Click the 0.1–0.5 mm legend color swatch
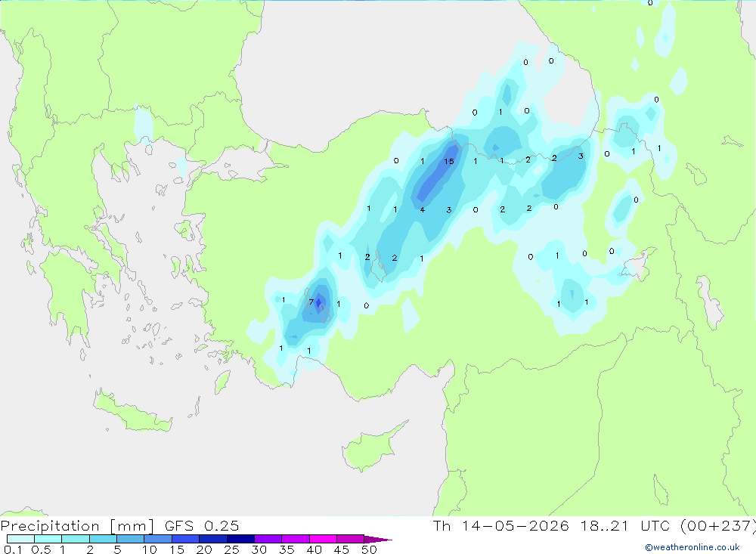756x554 pixels. 20,539
